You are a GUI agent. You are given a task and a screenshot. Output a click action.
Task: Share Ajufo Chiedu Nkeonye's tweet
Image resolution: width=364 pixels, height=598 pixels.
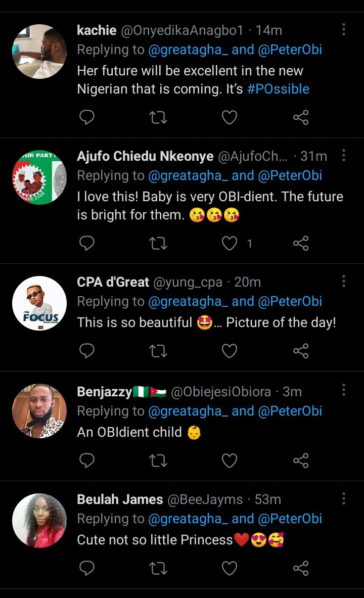pos(301,244)
